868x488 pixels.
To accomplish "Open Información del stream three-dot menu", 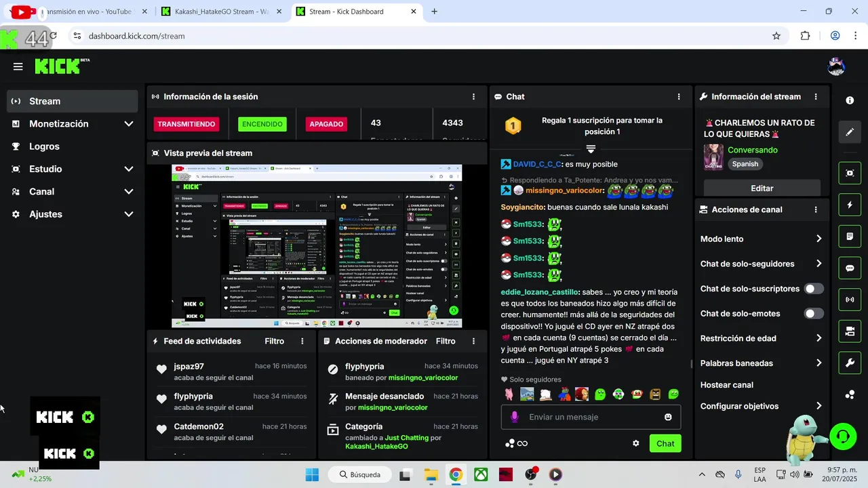I will click(x=816, y=97).
